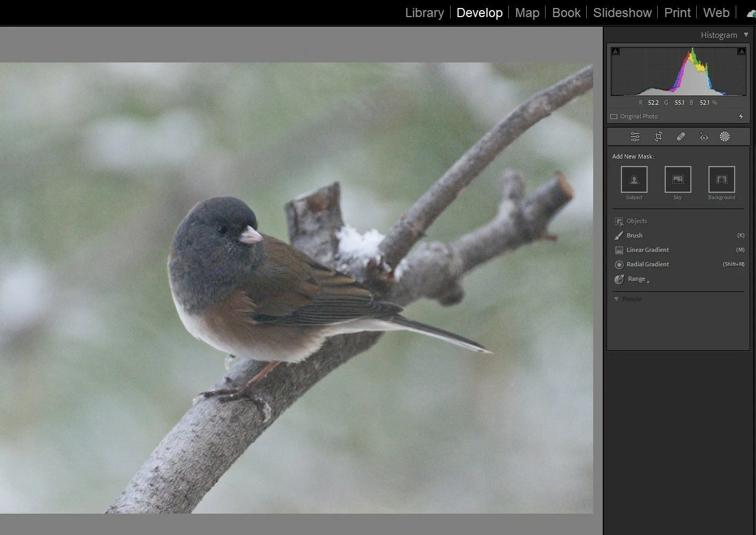756x535 pixels.
Task: Switch to the Book module
Action: point(566,13)
